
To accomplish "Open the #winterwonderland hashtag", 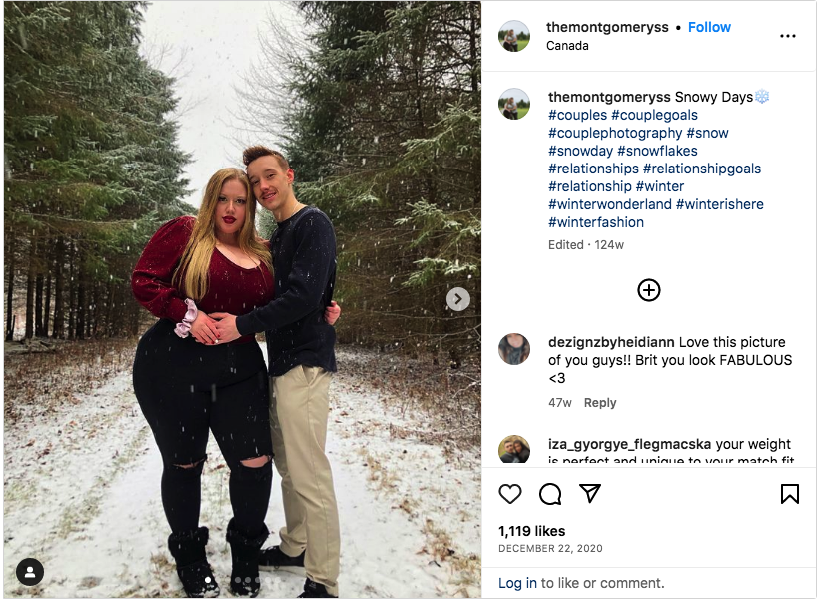I will tap(610, 204).
